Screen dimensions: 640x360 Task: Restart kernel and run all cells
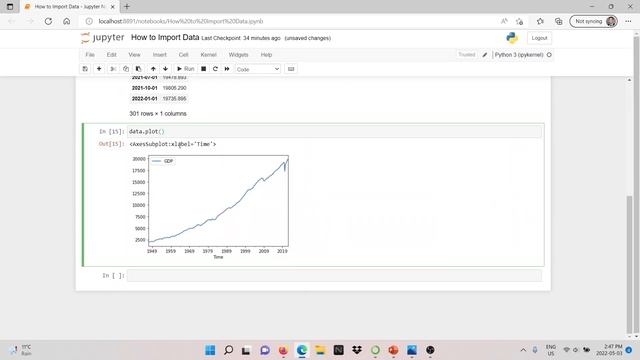tap(227, 69)
